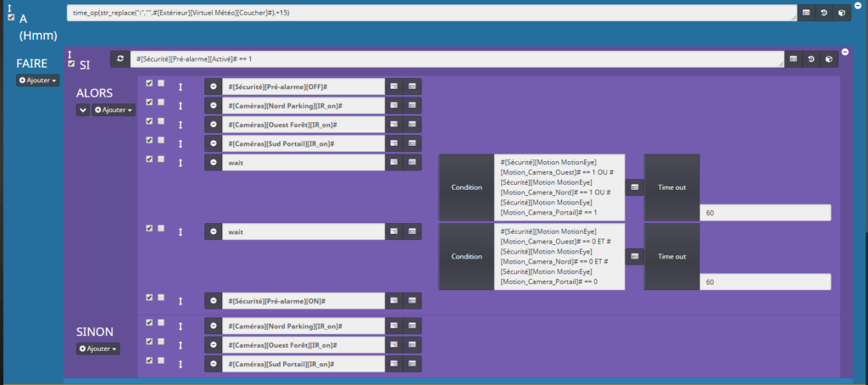
Task: Open the keyword picker for ALORS Ouest Forêt IR_on
Action: tap(393, 125)
